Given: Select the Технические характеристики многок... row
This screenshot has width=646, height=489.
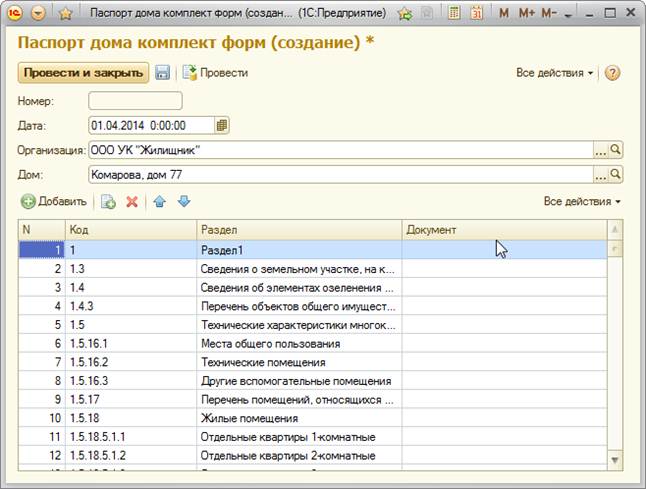Looking at the screenshot, I should [313, 325].
